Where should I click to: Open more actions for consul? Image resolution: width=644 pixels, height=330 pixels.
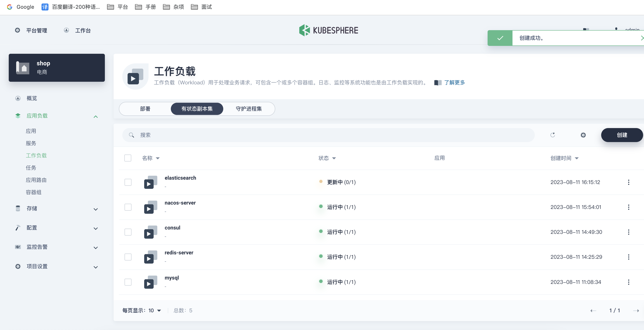[x=628, y=232]
